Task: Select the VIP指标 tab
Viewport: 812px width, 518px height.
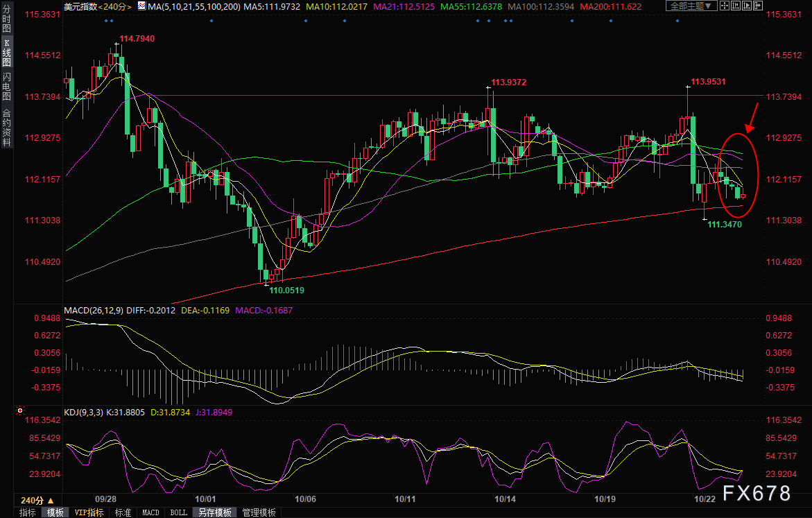Action: (x=89, y=512)
